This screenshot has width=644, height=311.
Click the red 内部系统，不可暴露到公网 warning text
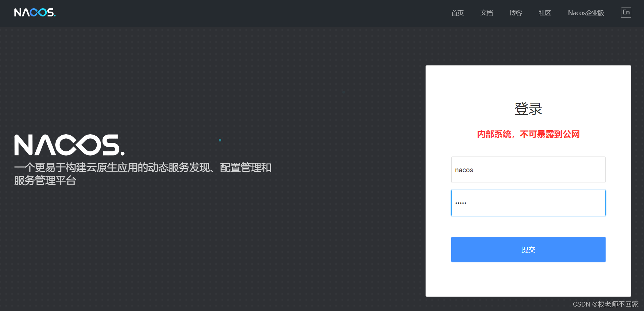tap(528, 134)
